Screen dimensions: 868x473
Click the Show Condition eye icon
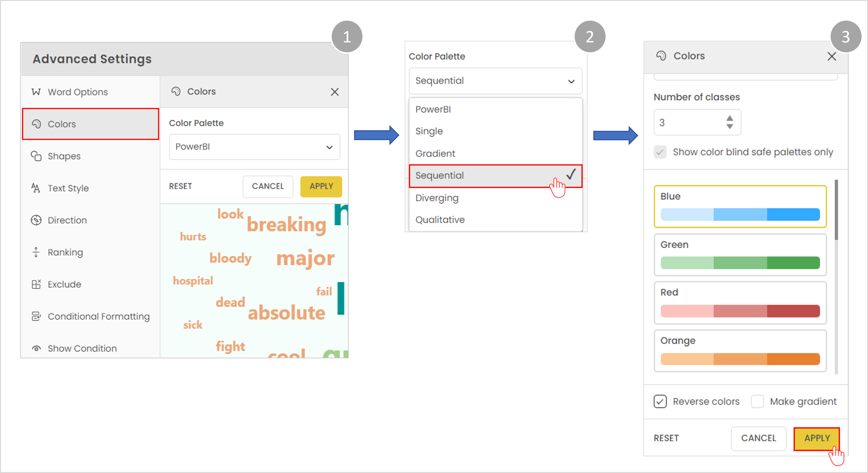coord(36,349)
